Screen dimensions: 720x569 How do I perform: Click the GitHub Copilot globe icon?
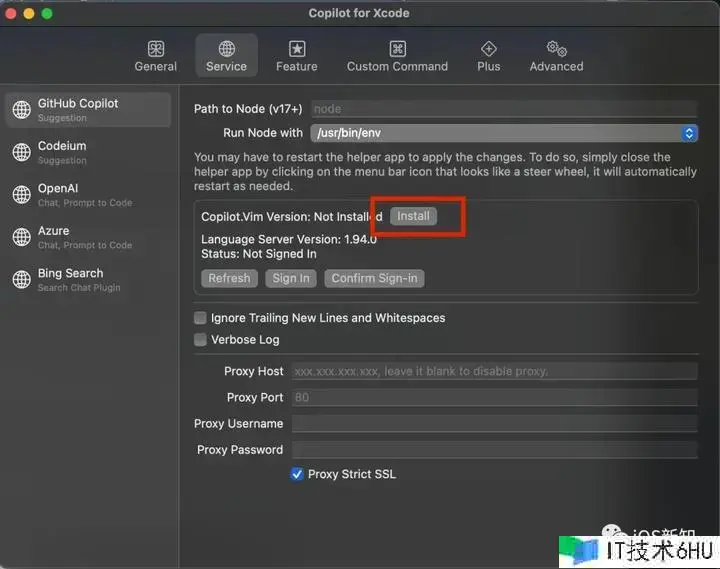pyautogui.click(x=22, y=110)
